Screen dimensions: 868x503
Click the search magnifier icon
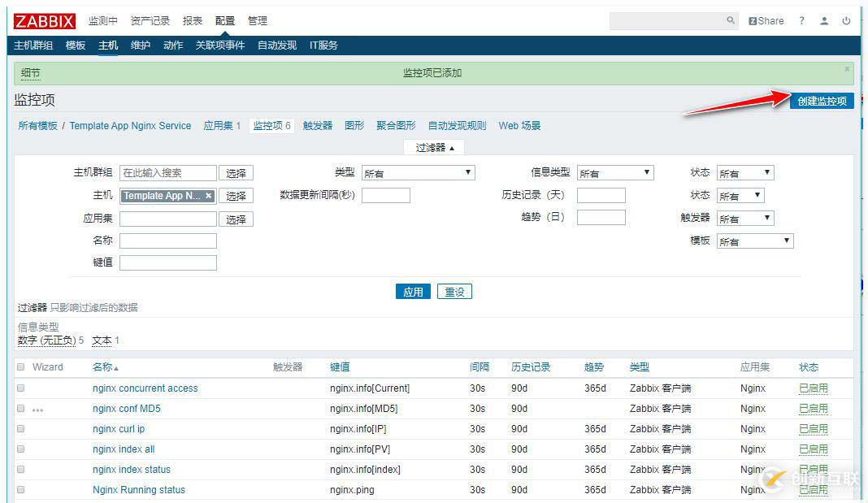pyautogui.click(x=731, y=20)
